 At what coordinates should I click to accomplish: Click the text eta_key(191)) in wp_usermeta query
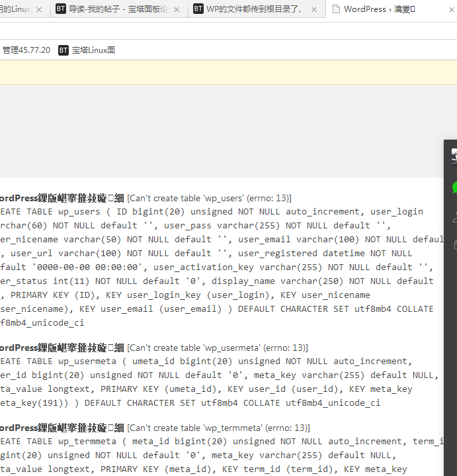34,403
